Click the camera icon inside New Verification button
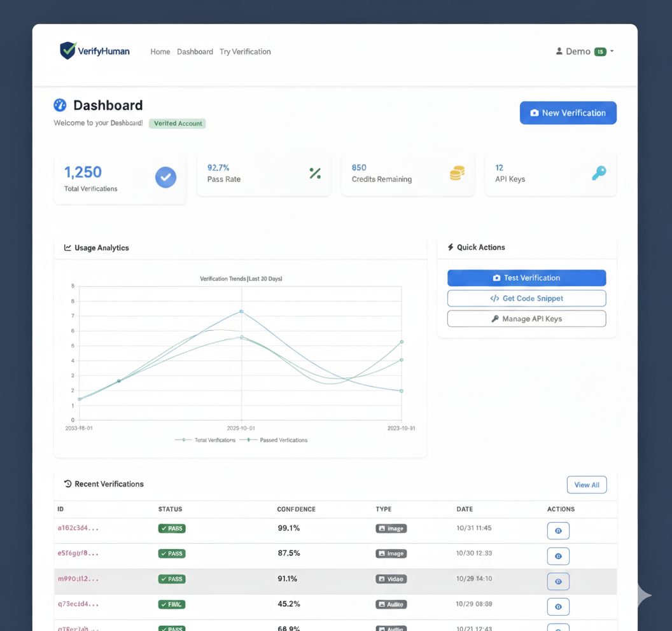The width and height of the screenshot is (672, 631). [533, 113]
